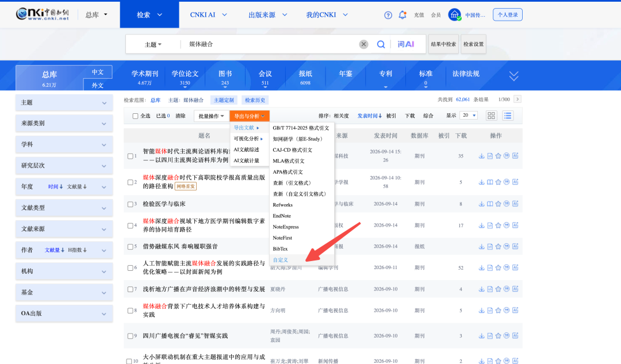Expand the 来源类别 filter panel
Screen dimensions: 621x364
pos(64,124)
